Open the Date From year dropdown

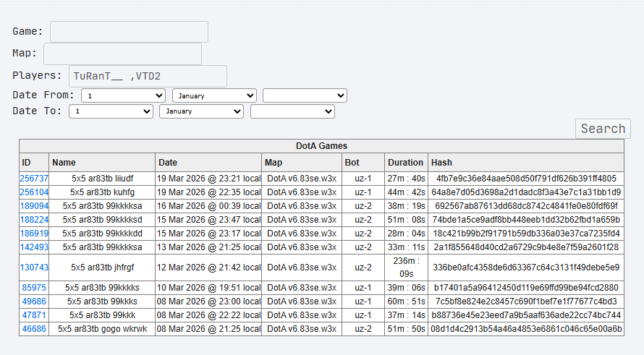click(305, 95)
